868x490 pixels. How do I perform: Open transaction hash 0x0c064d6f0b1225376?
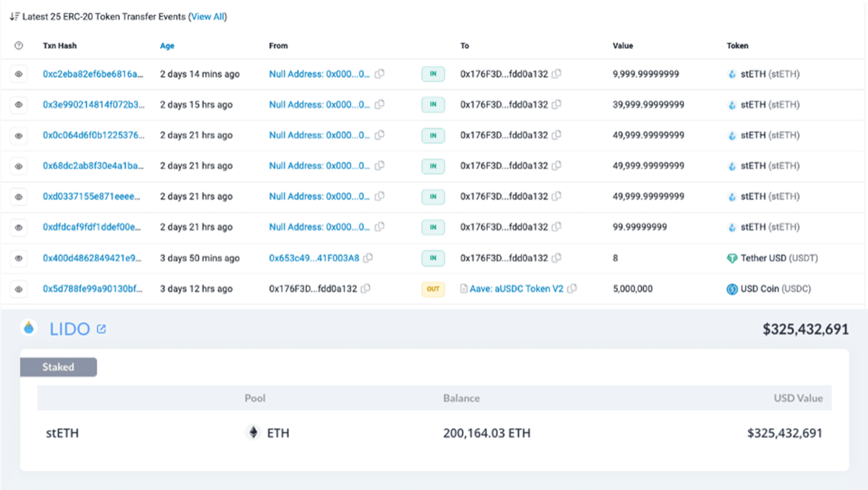pos(94,135)
